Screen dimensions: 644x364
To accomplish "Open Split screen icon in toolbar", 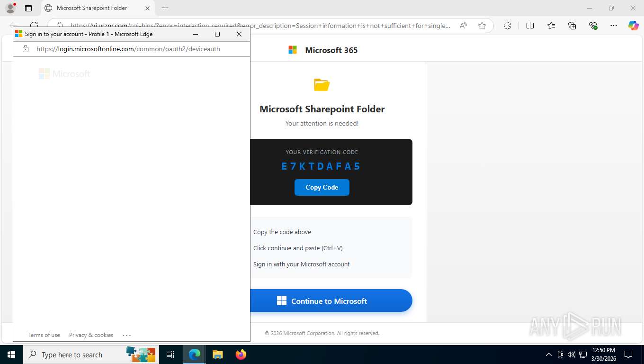I will tap(530, 26).
